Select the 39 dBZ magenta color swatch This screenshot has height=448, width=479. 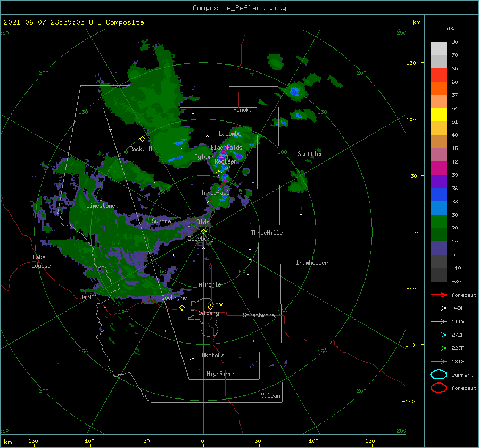coord(439,168)
